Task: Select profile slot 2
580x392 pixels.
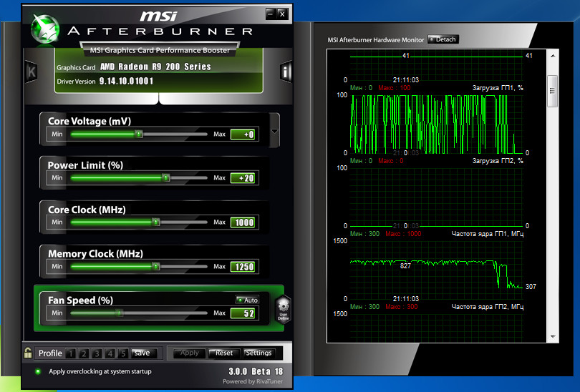Action: (x=84, y=353)
